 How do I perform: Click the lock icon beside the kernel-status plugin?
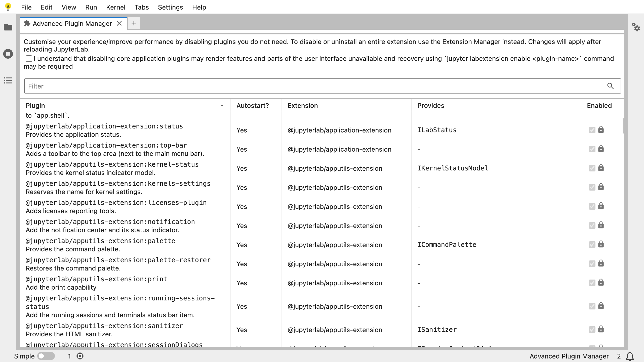(x=600, y=168)
